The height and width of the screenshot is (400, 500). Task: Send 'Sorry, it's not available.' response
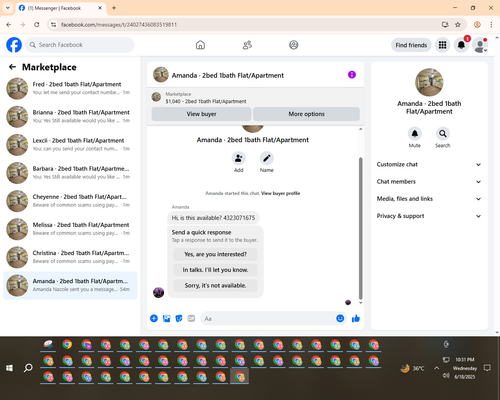[x=215, y=286]
